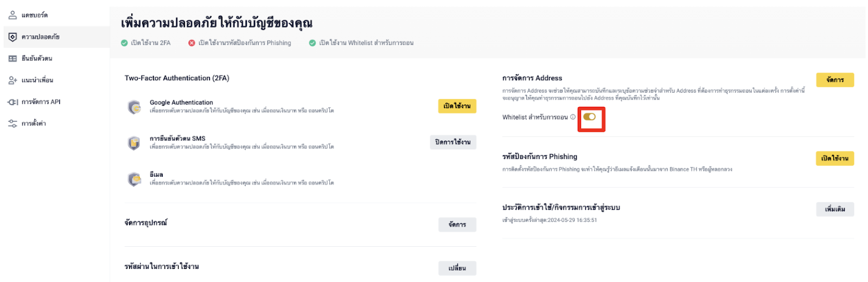Click เพิ่มเติม button for login history
The image size is (868, 282).
point(835,209)
